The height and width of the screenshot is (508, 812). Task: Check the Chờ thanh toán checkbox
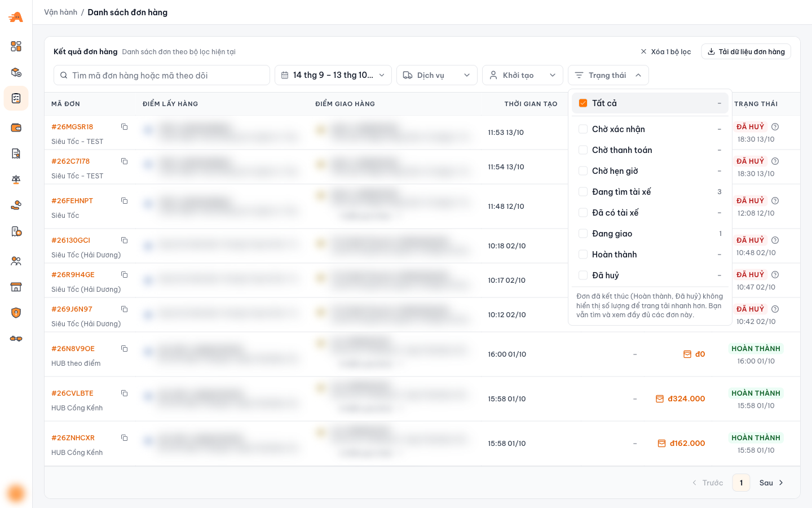coord(583,150)
